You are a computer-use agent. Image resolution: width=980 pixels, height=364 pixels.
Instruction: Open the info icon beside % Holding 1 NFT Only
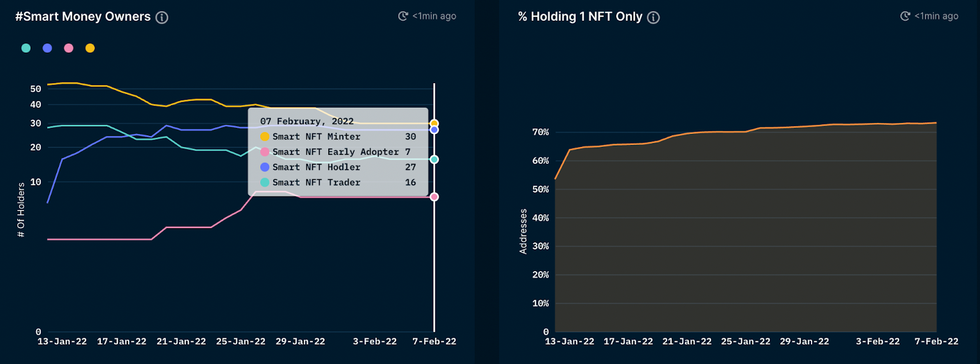tap(654, 18)
